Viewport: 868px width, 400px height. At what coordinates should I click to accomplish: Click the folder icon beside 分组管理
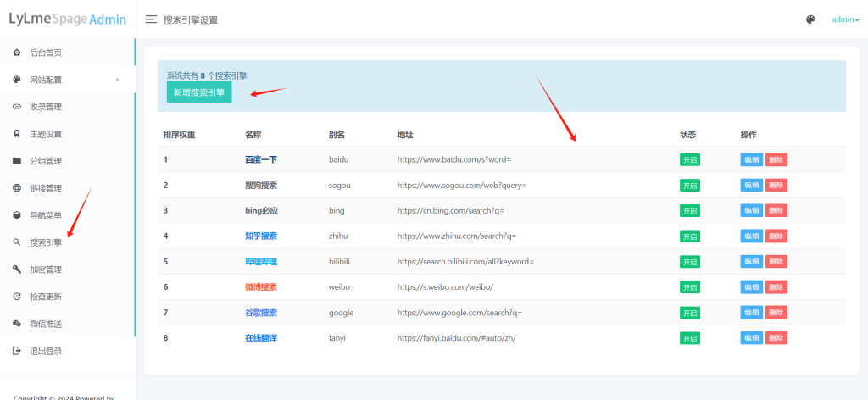pyautogui.click(x=17, y=161)
